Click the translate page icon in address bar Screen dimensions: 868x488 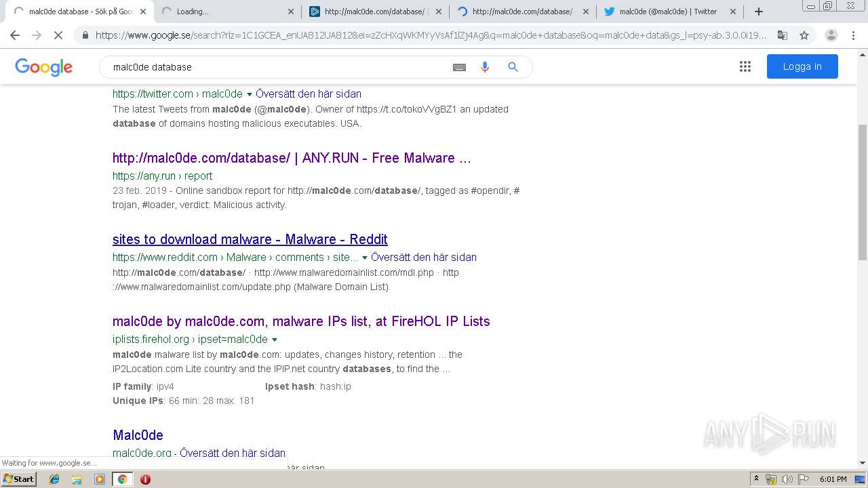(782, 35)
